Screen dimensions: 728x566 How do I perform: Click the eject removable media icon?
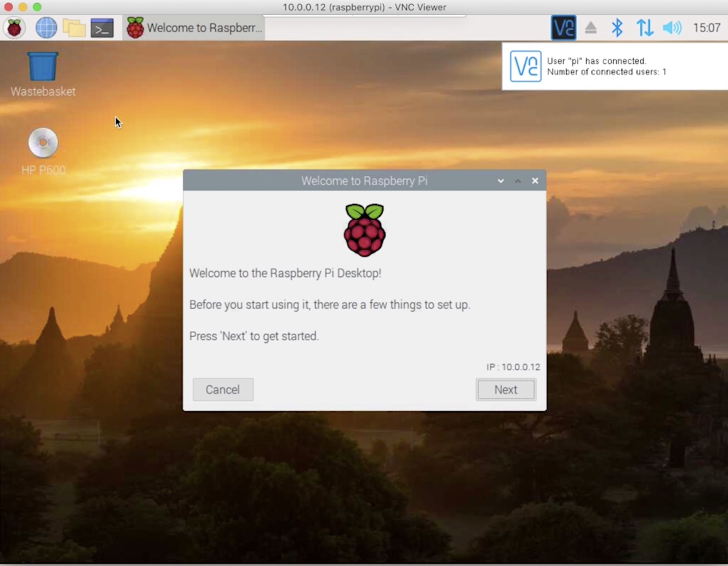(x=591, y=27)
